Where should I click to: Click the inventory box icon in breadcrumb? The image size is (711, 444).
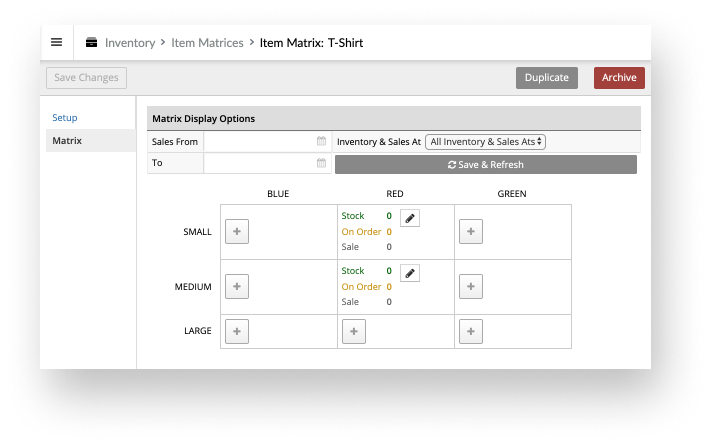point(91,42)
